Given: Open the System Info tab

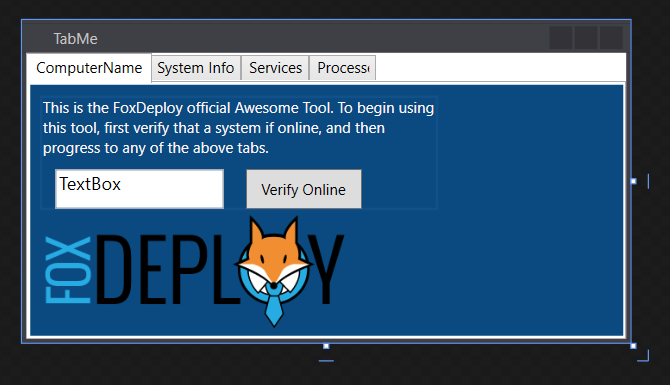Looking at the screenshot, I should 196,68.
